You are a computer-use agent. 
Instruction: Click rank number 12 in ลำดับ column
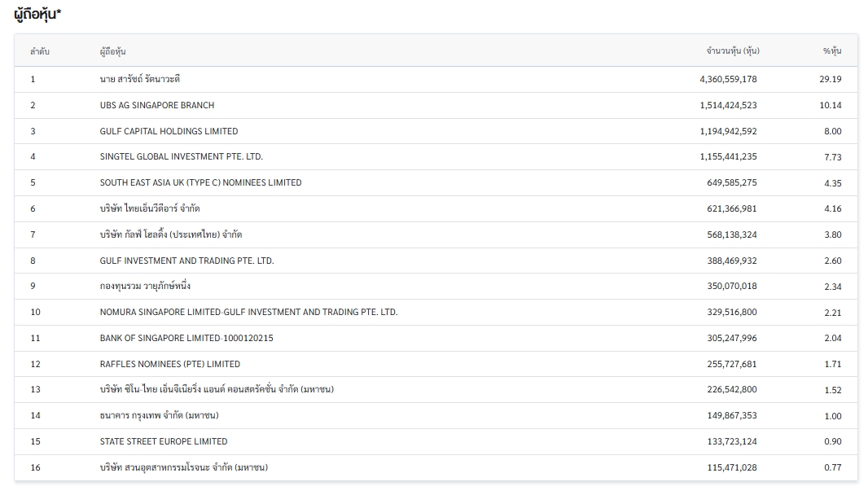pyautogui.click(x=36, y=364)
